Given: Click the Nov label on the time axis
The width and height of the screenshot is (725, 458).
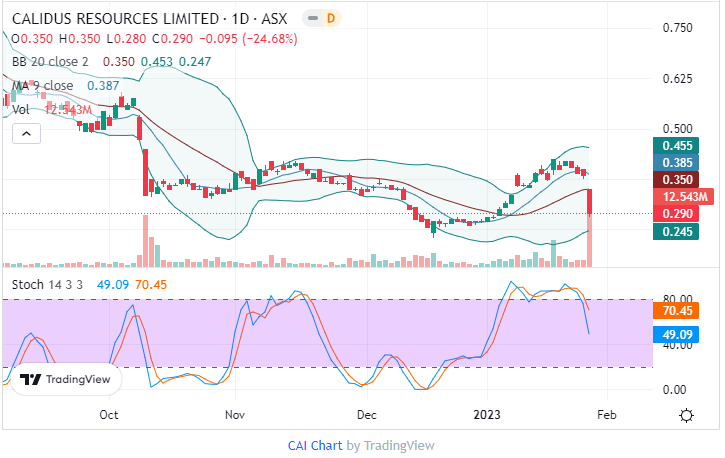Looking at the screenshot, I should (235, 414).
